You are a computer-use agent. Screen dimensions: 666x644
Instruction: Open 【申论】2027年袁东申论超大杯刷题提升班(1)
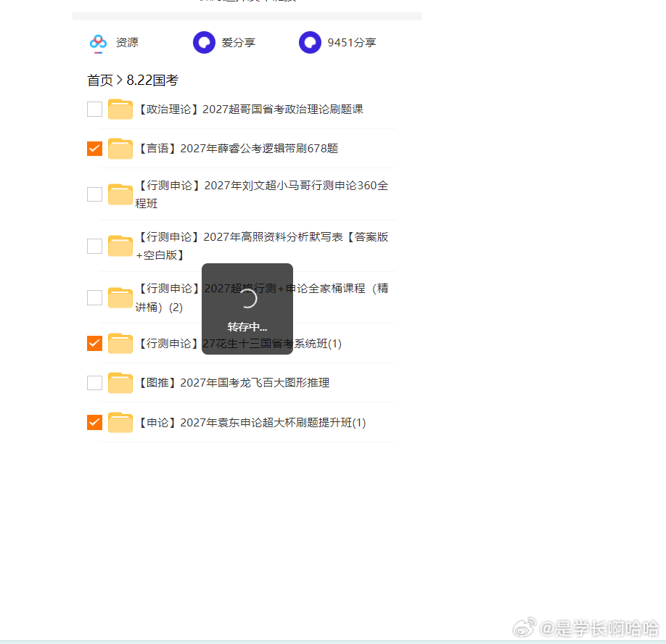[x=252, y=423]
